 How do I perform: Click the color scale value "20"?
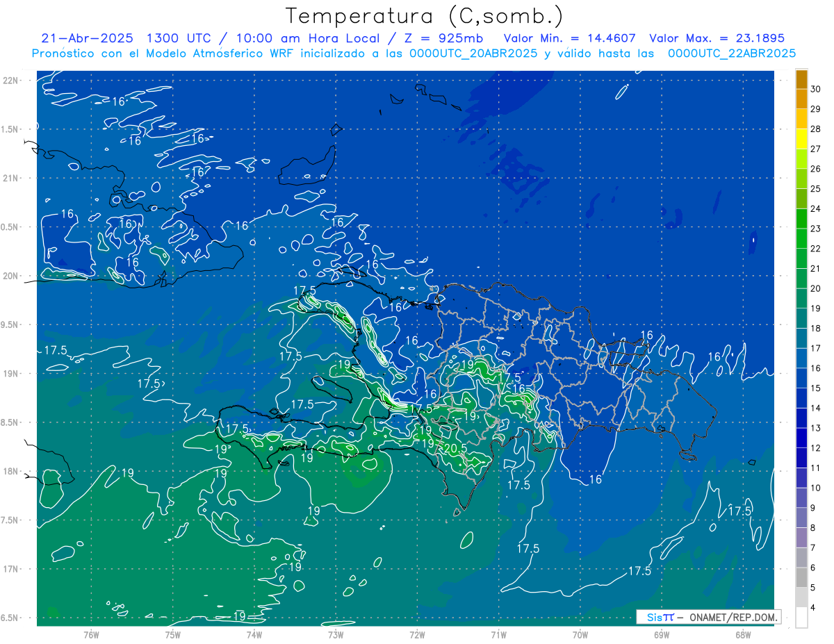point(816,288)
